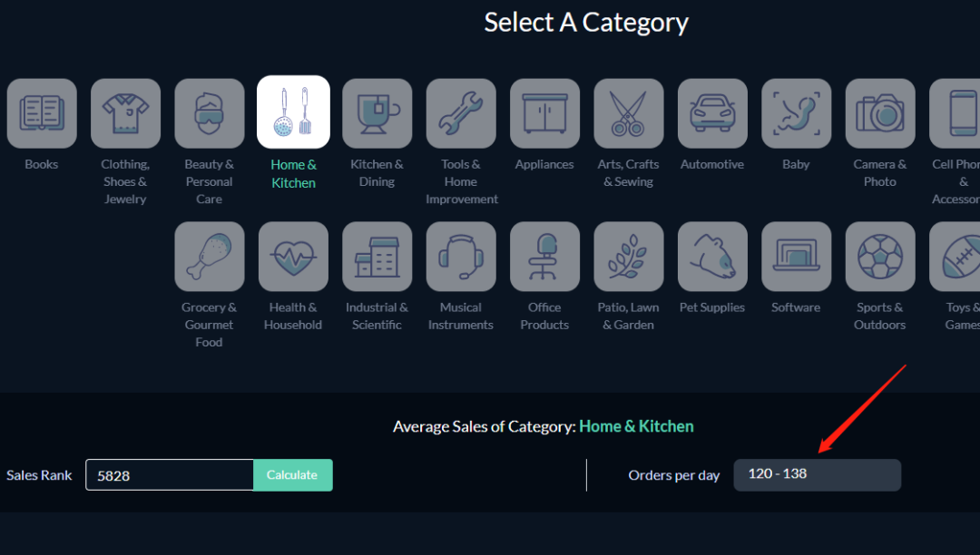Viewport: 980px width, 555px height.
Task: Choose Tools & Home Improvement wrench icon
Action: [461, 113]
